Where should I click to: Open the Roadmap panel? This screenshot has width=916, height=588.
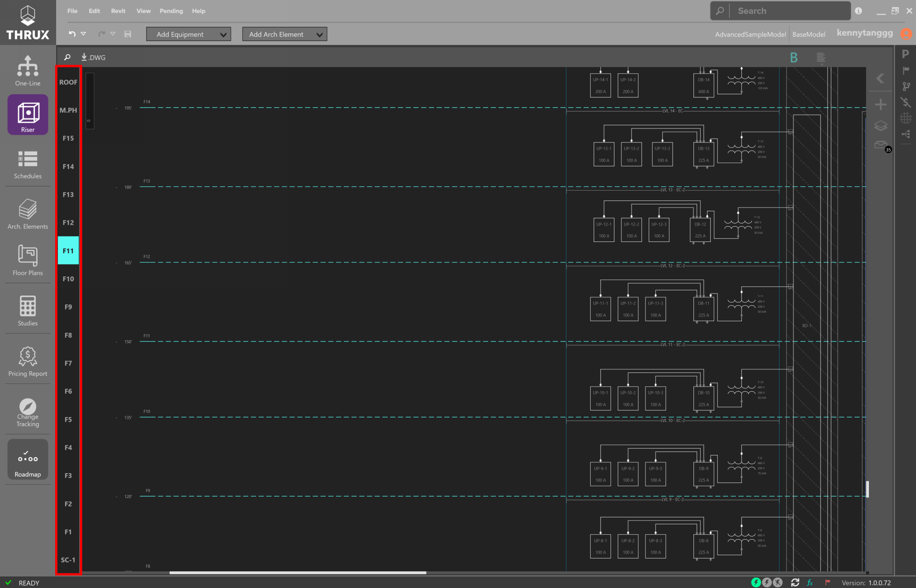[x=28, y=460]
